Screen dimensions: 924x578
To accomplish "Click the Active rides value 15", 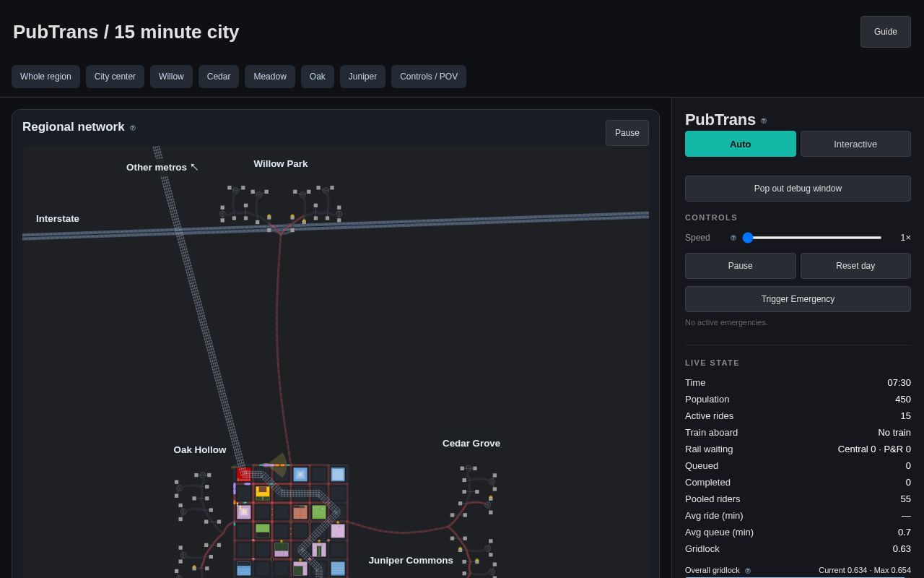I will click(905, 416).
